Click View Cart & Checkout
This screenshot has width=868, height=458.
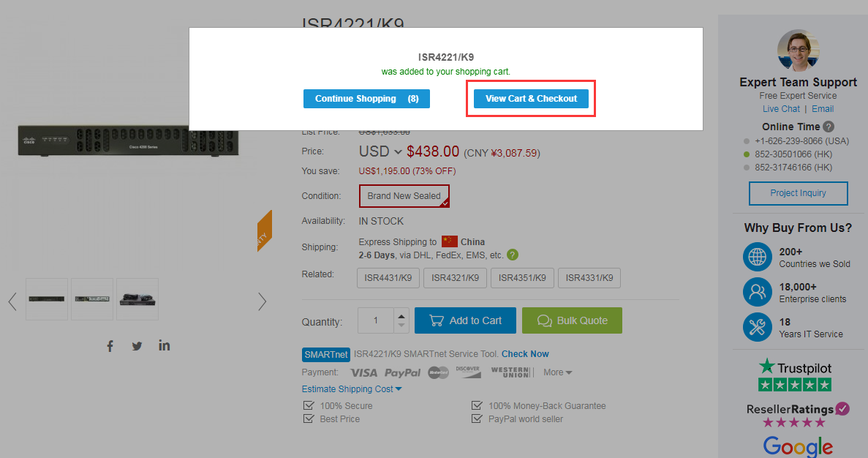(x=530, y=98)
